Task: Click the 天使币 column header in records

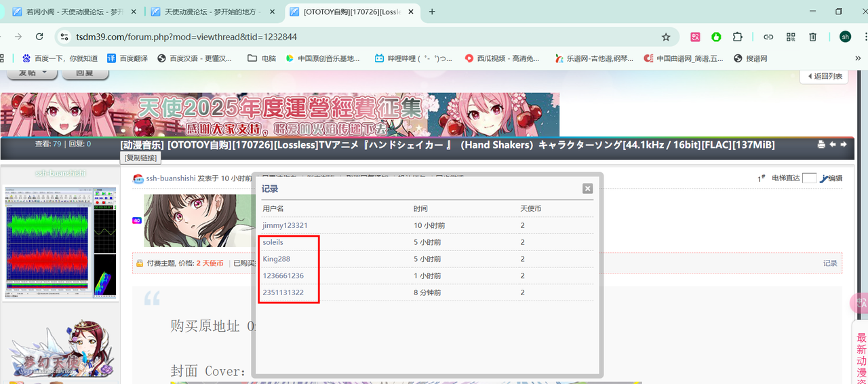Action: (531, 209)
